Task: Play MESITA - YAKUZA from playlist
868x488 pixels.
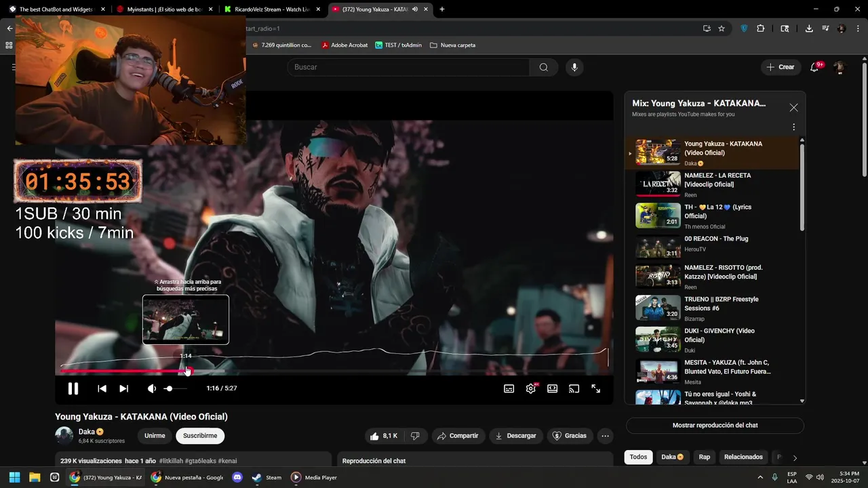Action: point(712,371)
